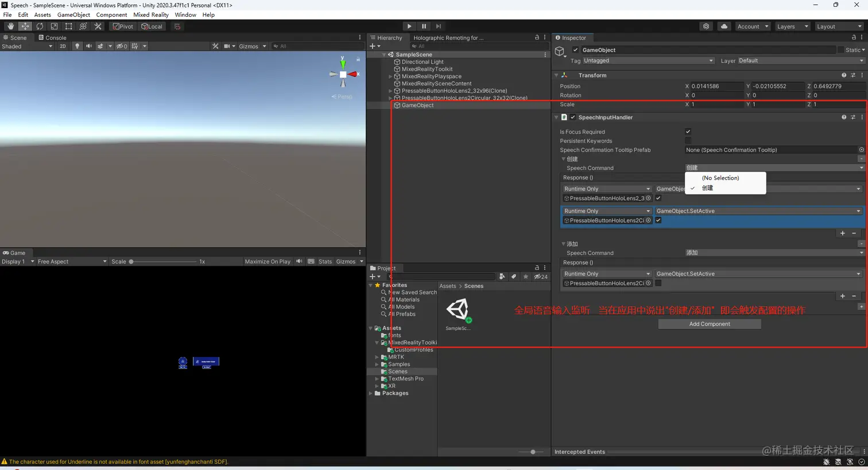Toggle Game view Stats button
This screenshot has width=868, height=470.
click(325, 262)
